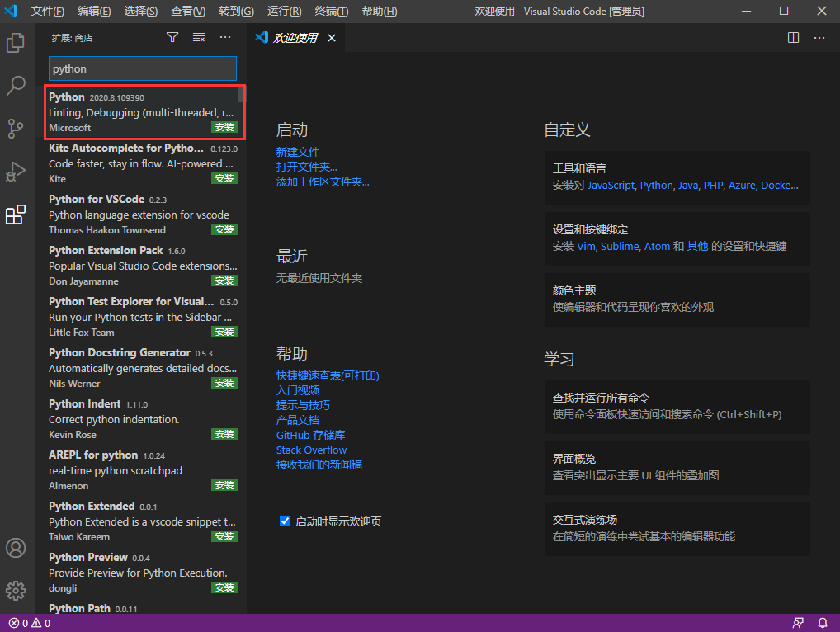Screen dimensions: 840x632
Task: Open the Source Control view
Action: coord(16,129)
